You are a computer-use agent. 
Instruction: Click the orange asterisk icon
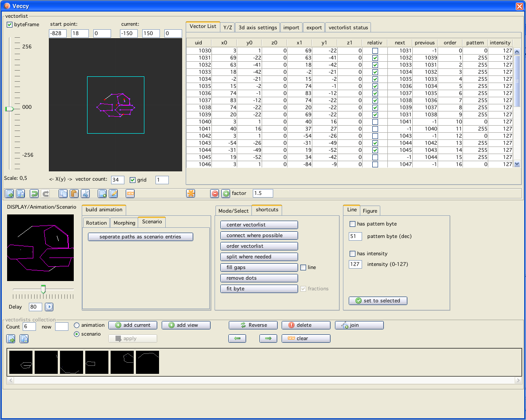[191, 194]
